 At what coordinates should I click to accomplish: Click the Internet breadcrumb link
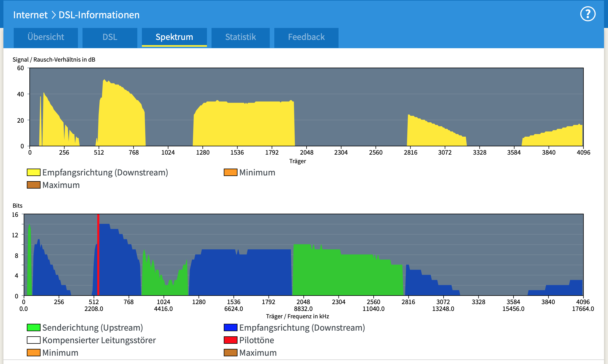tap(30, 15)
